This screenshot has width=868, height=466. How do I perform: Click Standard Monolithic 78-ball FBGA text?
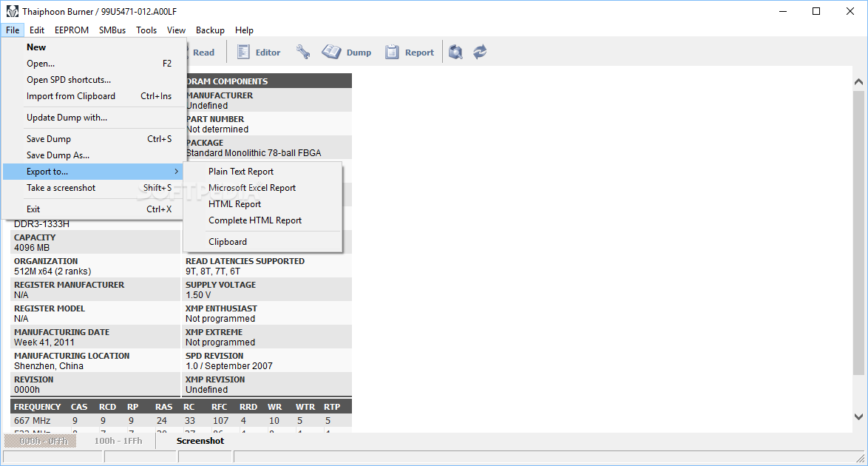tap(254, 153)
